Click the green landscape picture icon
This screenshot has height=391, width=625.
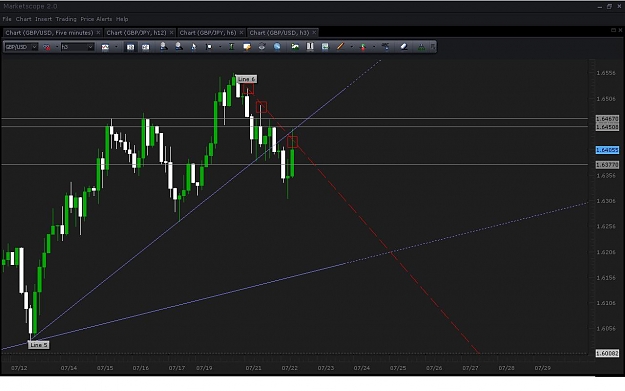tap(295, 47)
